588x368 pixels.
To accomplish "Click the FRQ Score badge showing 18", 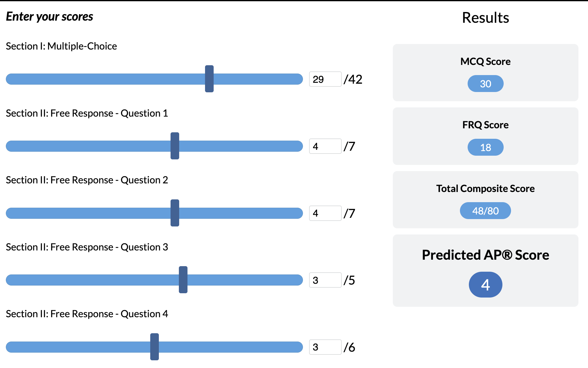I will point(485,147).
